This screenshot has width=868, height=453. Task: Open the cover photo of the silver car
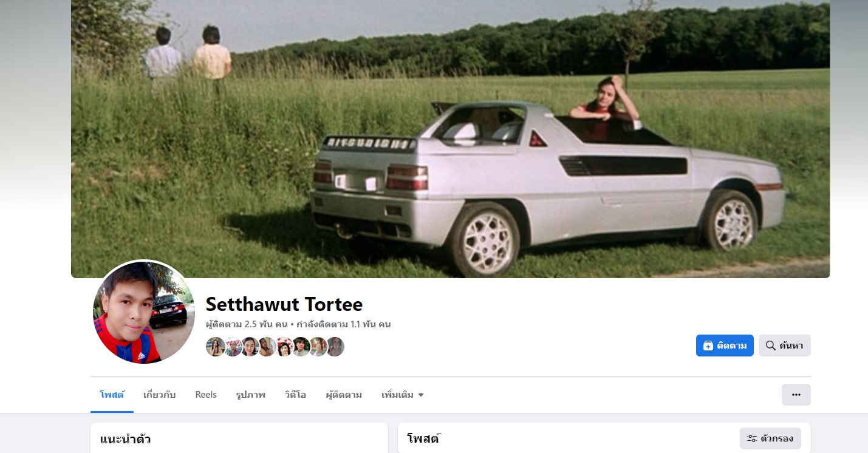450,138
